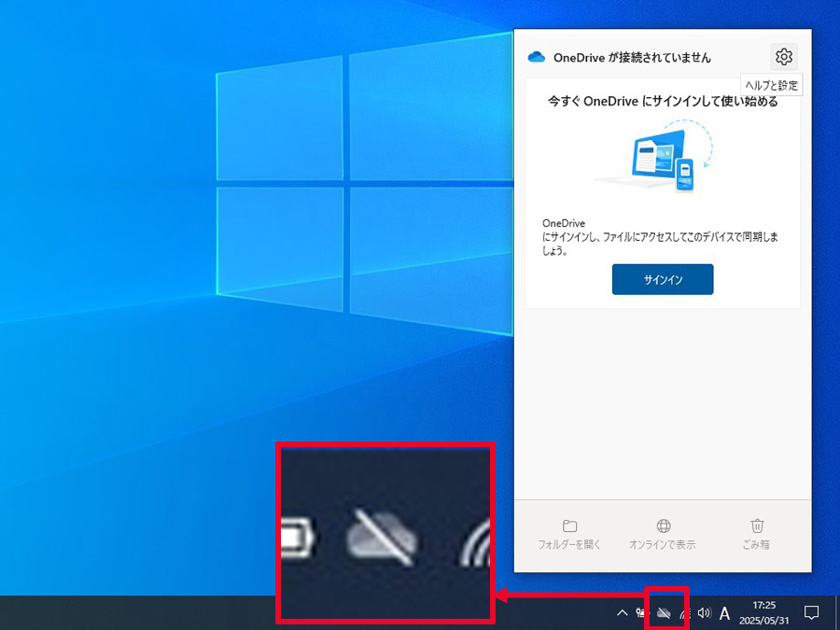Click the enlarged crossed-out cloud in the red callout

pos(382,537)
